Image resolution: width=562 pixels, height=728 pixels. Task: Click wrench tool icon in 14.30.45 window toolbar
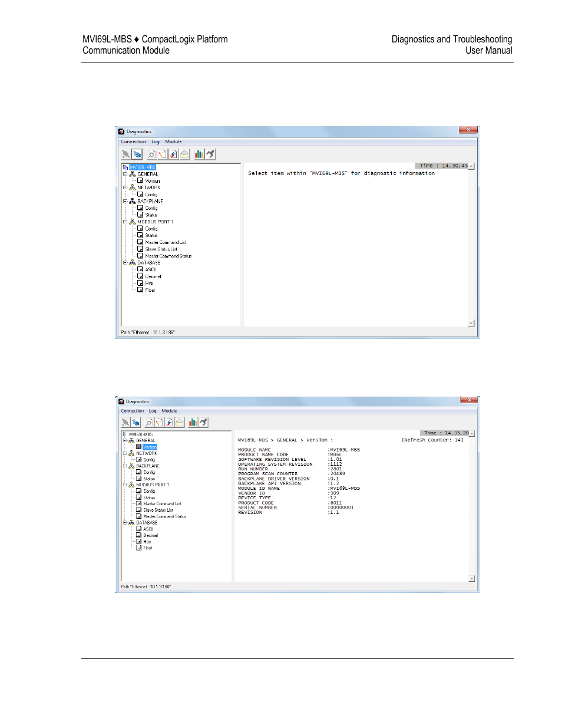click(x=210, y=154)
